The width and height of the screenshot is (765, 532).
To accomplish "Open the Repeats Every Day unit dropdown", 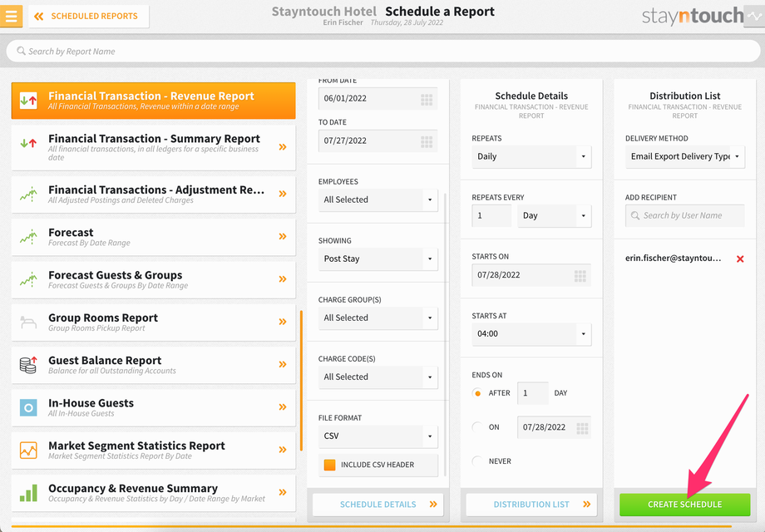I will (555, 215).
